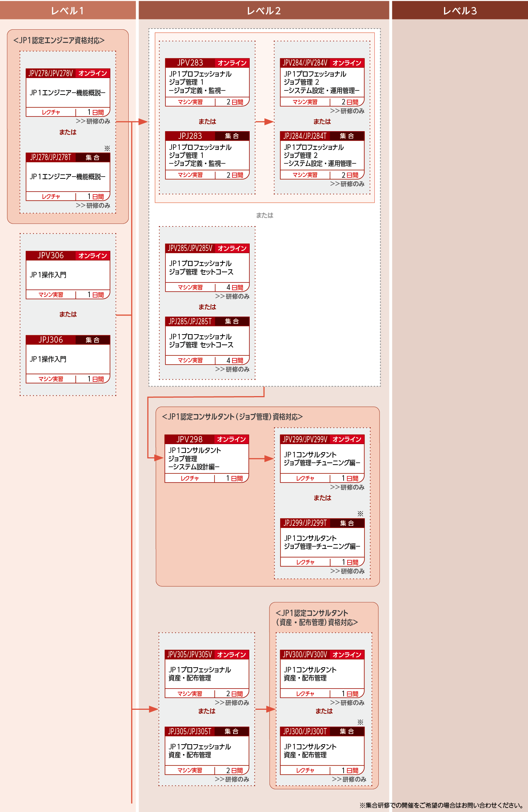Image resolution: width=528 pixels, height=812 pixels.
Task: Click the gray または between the level 2 groups
Action: click(264, 215)
